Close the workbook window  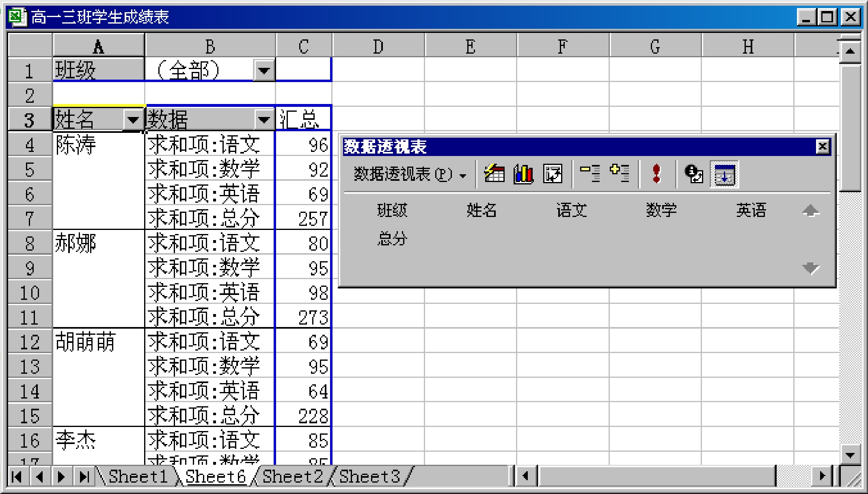(850, 17)
